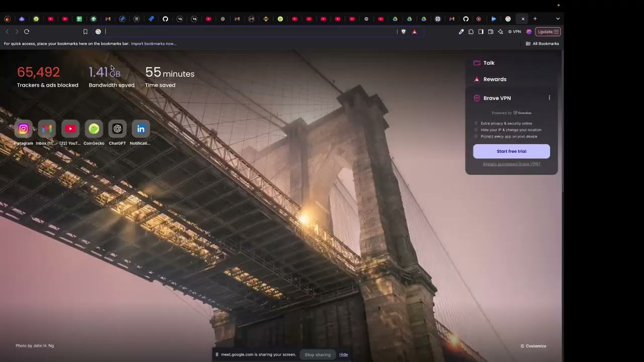Click the Update button
Screen dimensions: 644x362
tap(548, 32)
